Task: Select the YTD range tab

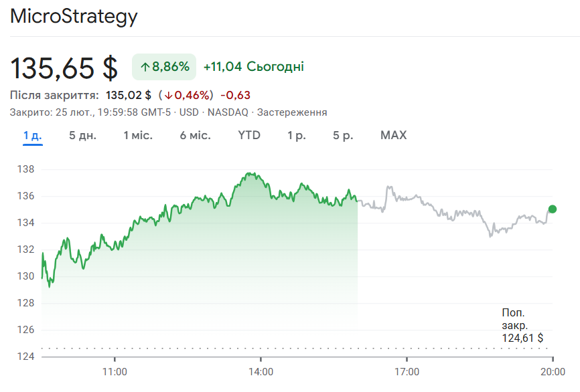Action: [249, 136]
